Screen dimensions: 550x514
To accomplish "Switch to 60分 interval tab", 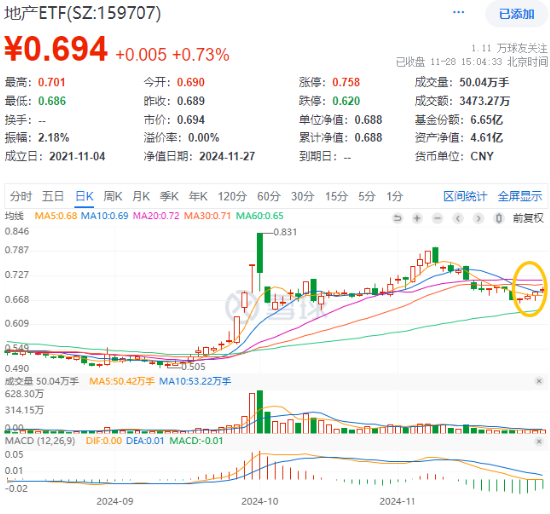I will point(269,196).
